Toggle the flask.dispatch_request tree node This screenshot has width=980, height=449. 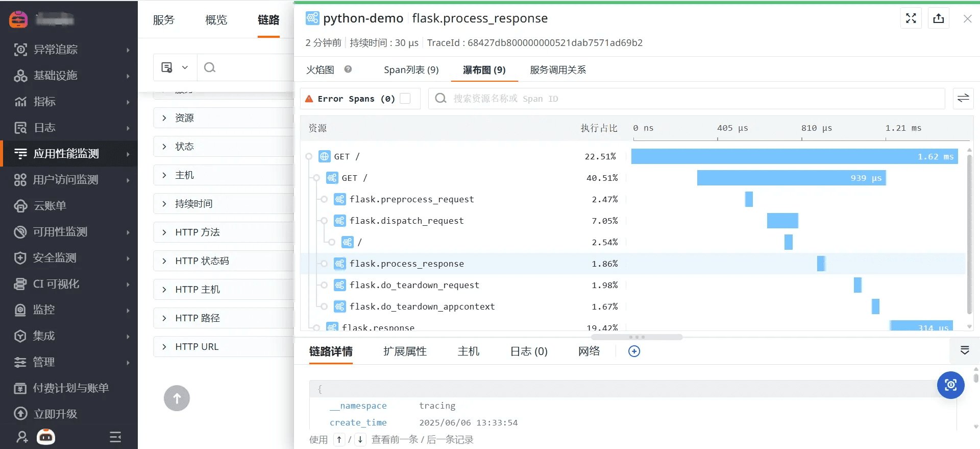pyautogui.click(x=324, y=221)
